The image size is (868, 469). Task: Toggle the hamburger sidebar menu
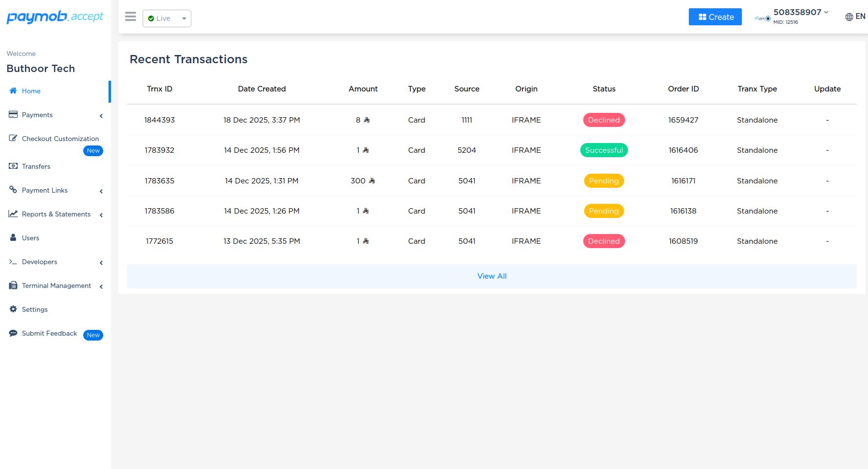tap(130, 17)
